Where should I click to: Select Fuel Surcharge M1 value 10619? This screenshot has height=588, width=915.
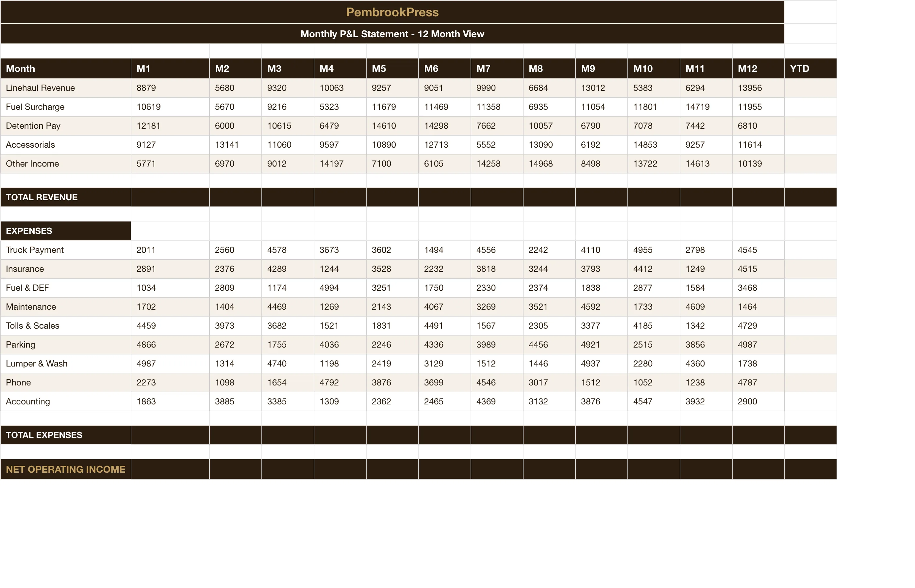pos(170,106)
